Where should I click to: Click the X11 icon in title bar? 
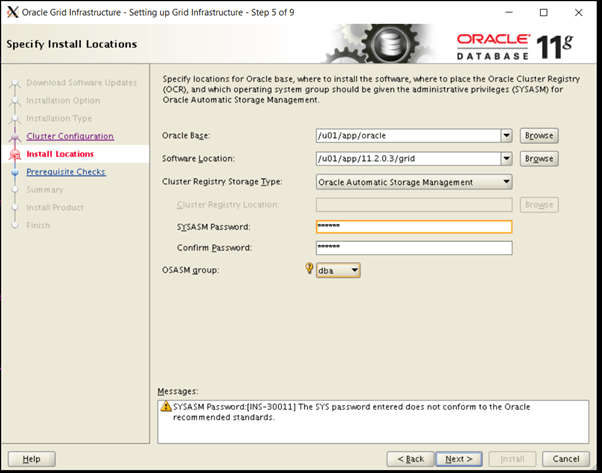(x=12, y=13)
